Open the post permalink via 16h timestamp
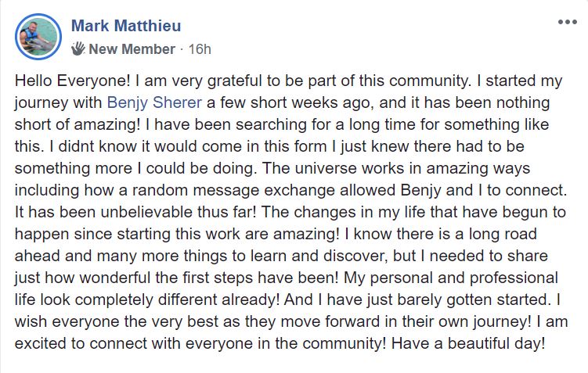The image size is (588, 373). (x=200, y=49)
